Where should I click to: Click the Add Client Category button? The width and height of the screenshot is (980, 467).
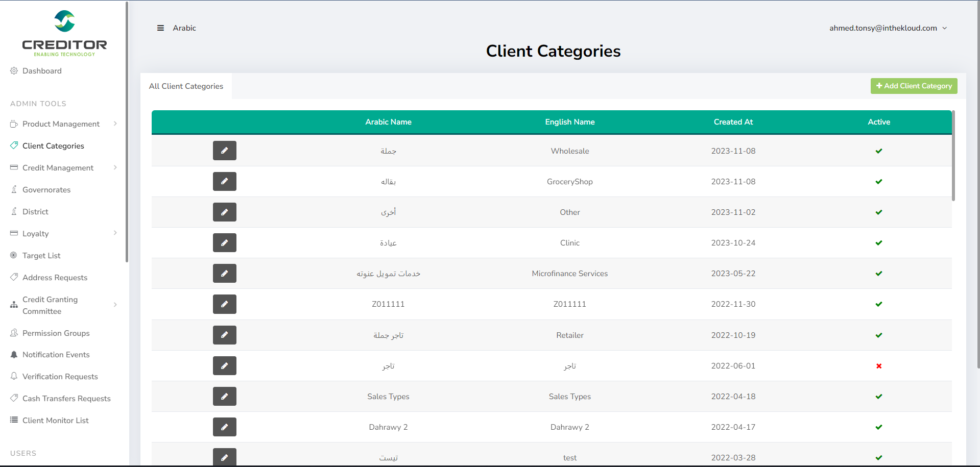pos(914,86)
